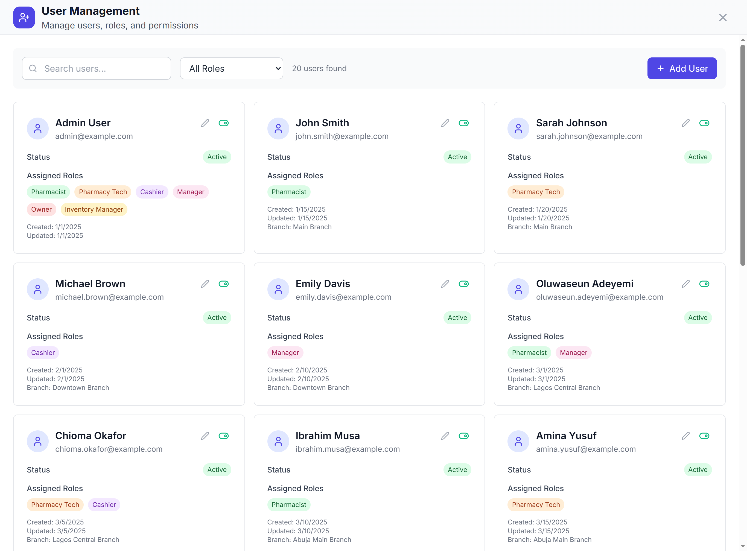
Task: Edit Michael Brown's user card
Action: point(205,284)
